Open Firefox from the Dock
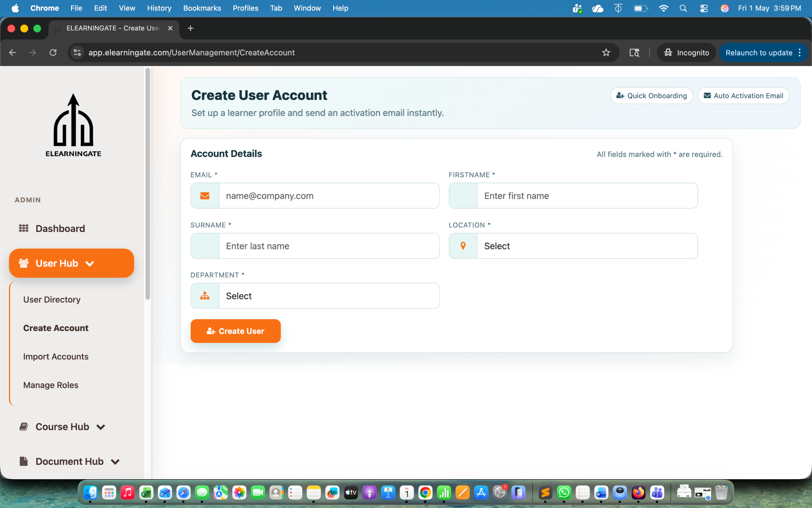The height and width of the screenshot is (508, 812). point(638,492)
